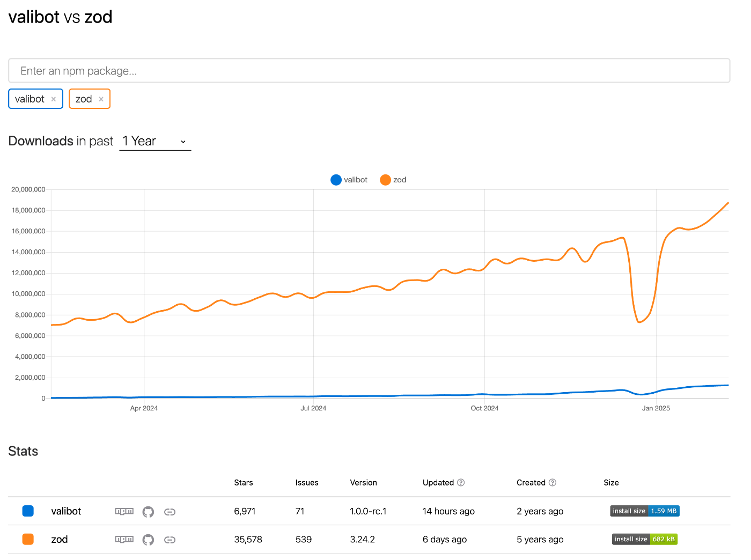The width and height of the screenshot is (751, 560).
Task: Click the Jul 2024 axis label
Action: pos(313,408)
